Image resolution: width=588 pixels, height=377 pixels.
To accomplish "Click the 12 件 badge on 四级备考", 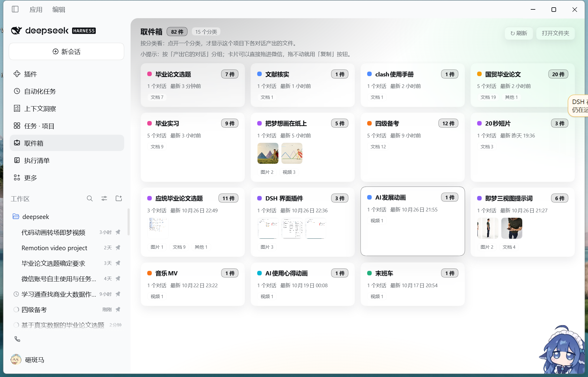I will [x=448, y=123].
